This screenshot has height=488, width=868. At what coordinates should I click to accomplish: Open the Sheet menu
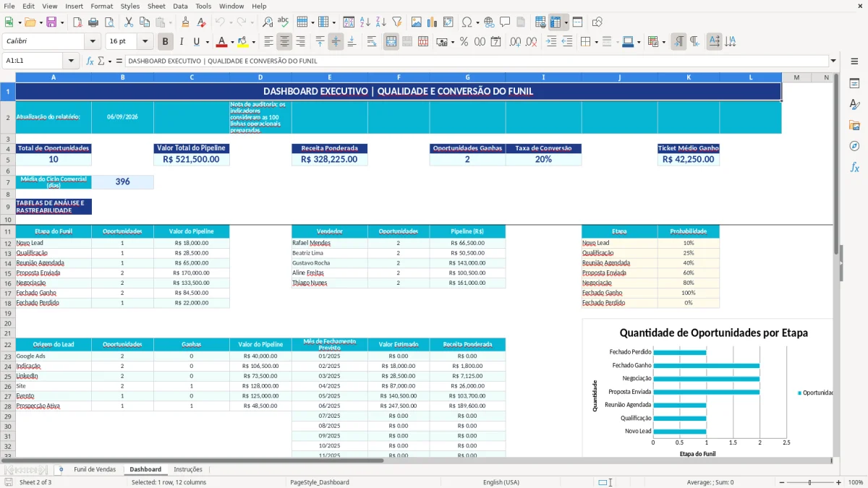pyautogui.click(x=156, y=6)
